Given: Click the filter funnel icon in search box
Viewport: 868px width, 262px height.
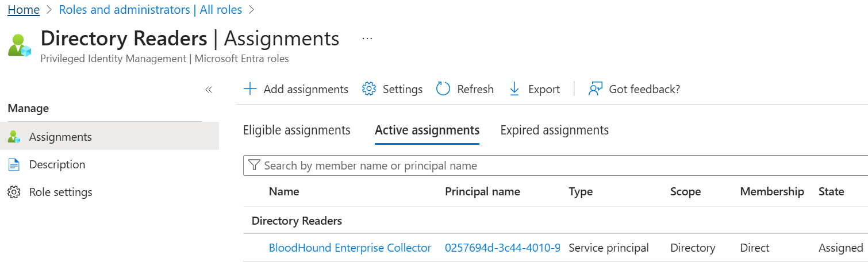Looking at the screenshot, I should click(254, 166).
